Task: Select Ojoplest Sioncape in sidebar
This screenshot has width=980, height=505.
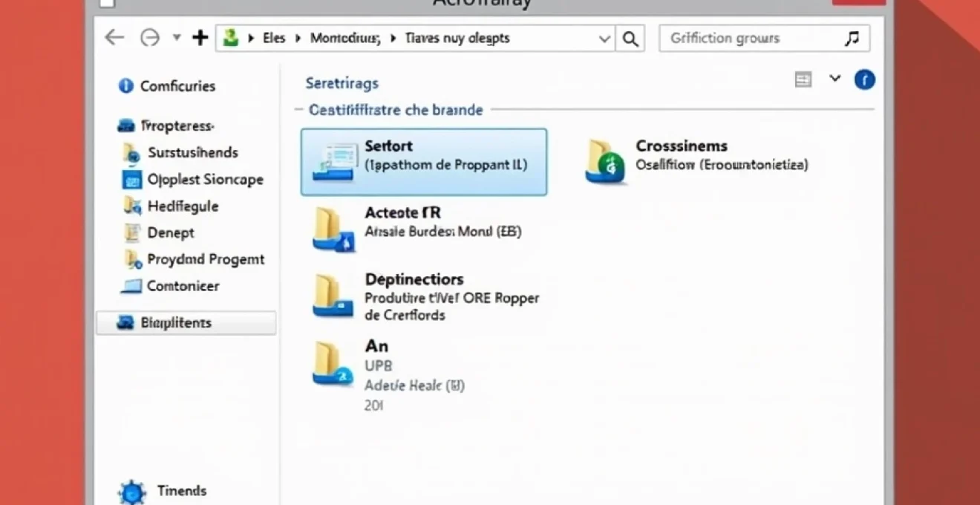Action: 205,180
